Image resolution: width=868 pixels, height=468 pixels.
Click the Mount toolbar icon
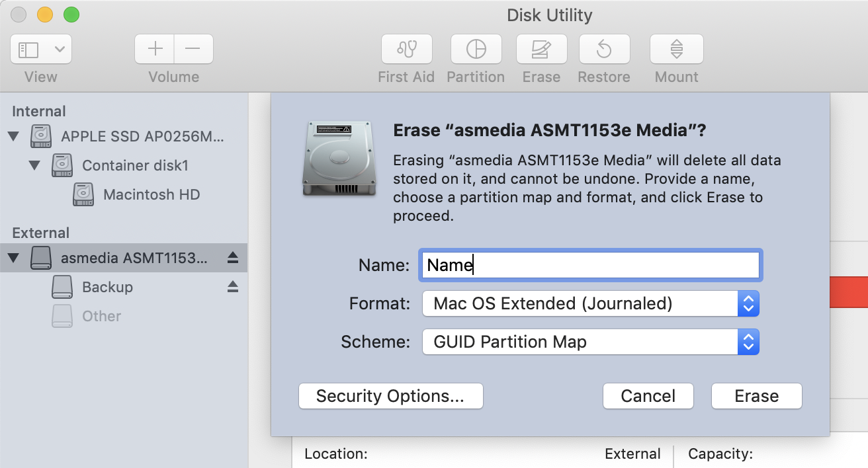tap(676, 49)
